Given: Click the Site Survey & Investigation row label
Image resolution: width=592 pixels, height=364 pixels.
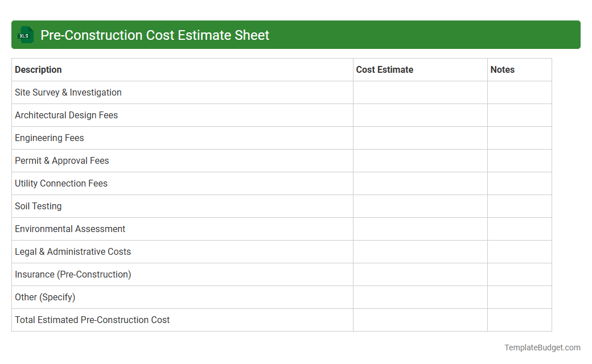Looking at the screenshot, I should click(x=68, y=92).
